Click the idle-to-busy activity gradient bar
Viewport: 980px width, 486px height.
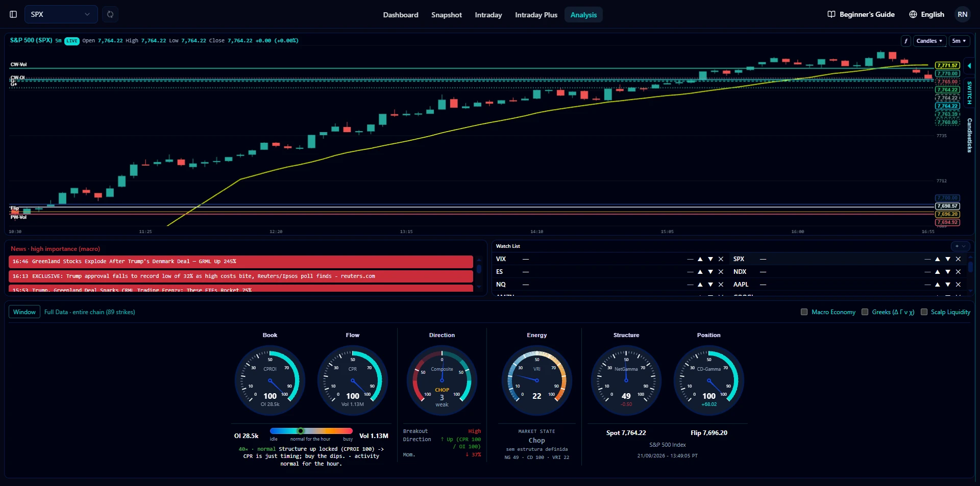click(311, 431)
